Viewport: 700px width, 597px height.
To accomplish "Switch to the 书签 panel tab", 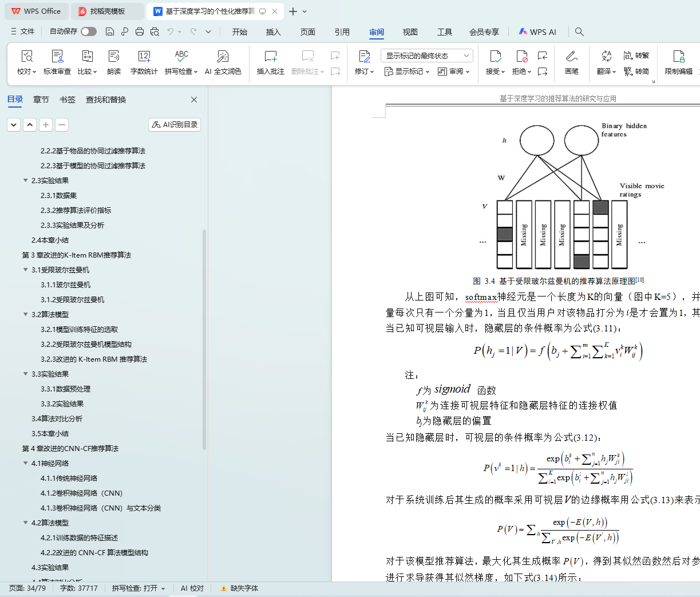I will click(x=68, y=100).
